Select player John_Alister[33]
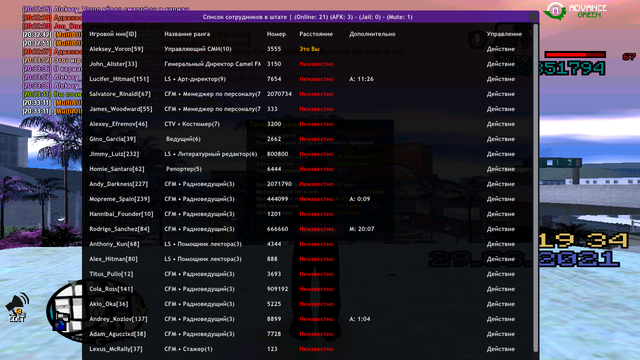 click(x=113, y=64)
